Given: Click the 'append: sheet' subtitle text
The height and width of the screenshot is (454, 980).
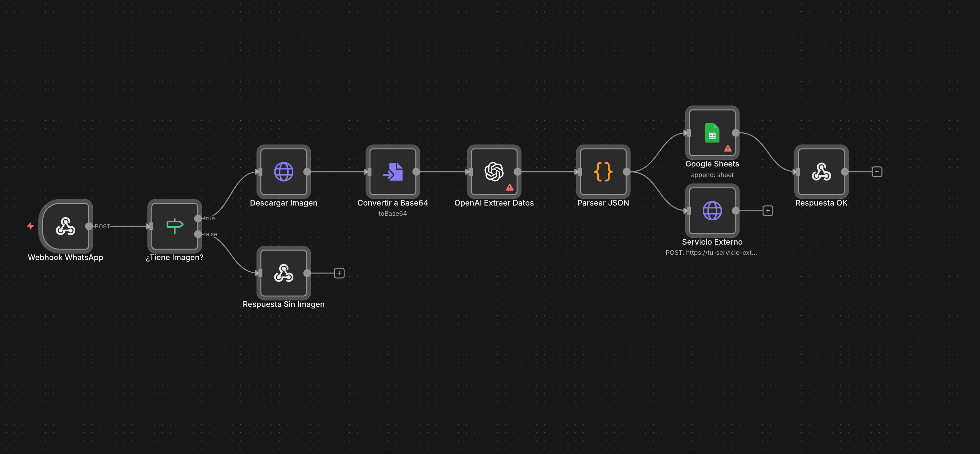Looking at the screenshot, I should pos(712,175).
